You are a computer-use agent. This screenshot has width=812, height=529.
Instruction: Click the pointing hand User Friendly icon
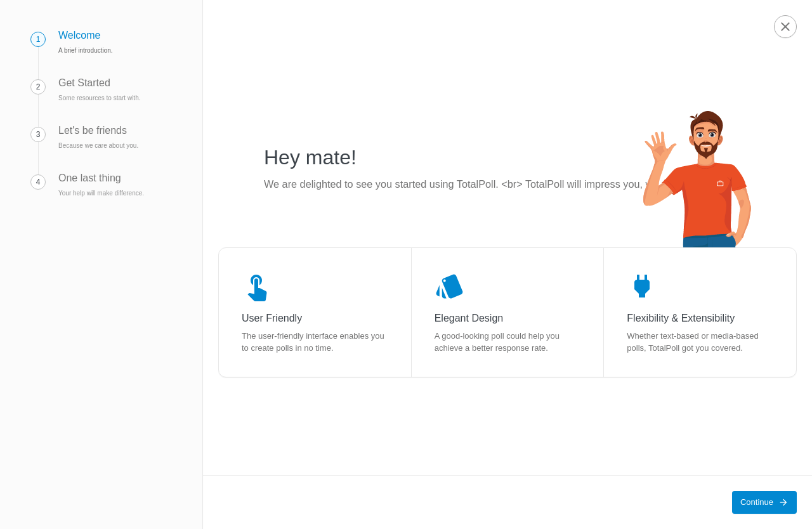[x=257, y=287]
